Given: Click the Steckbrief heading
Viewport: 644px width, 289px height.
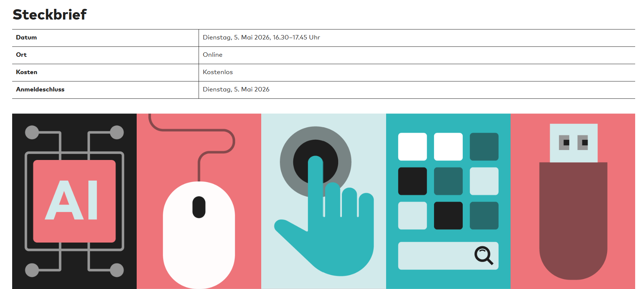Looking at the screenshot, I should point(50,15).
